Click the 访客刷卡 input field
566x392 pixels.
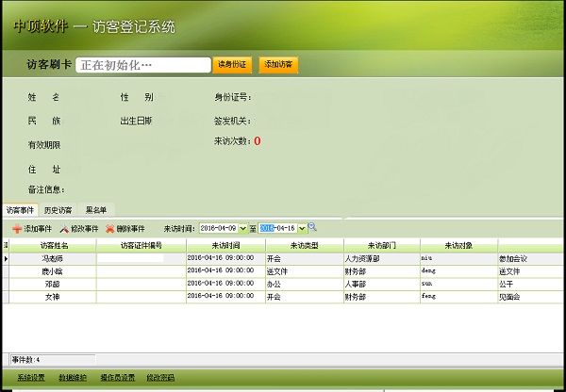pos(142,65)
